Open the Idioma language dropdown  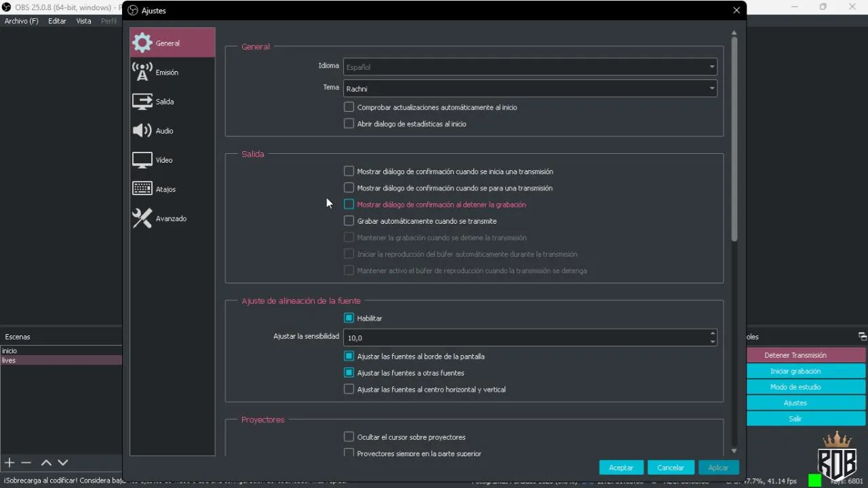[530, 67]
